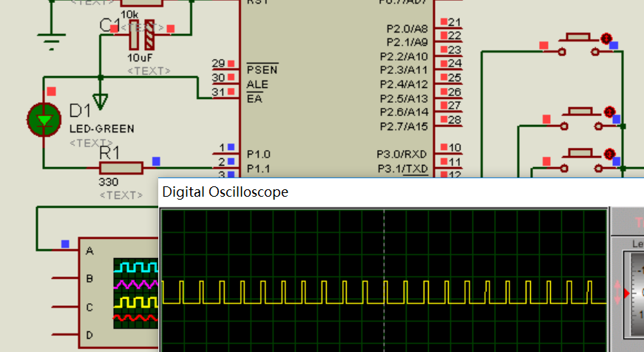Select the P2.3/A11 pin label
This screenshot has height=352, width=644.
404,70
